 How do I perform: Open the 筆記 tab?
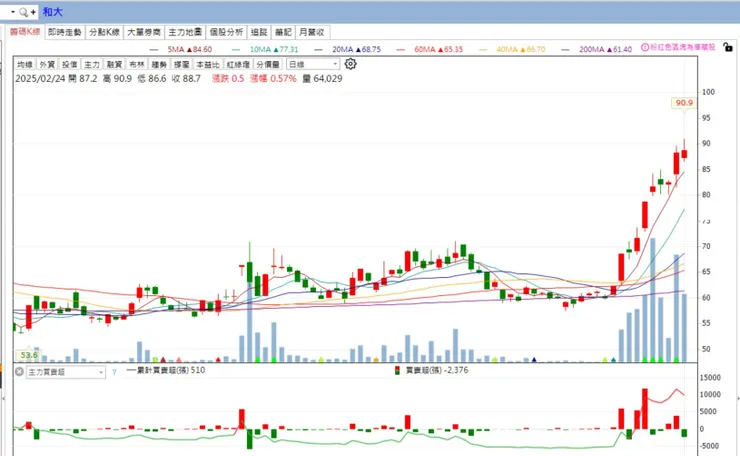point(283,32)
